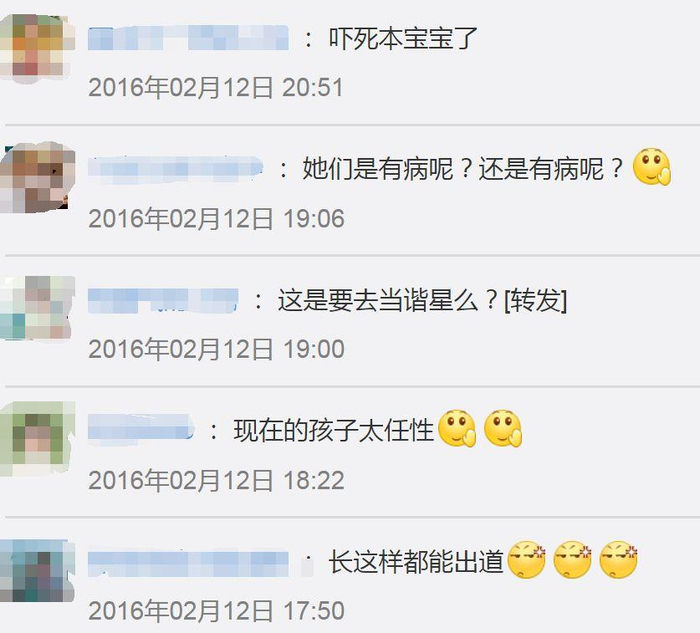This screenshot has width=700, height=633.
Task: Open the username before 这是要去当谐星么
Action: tap(163, 300)
